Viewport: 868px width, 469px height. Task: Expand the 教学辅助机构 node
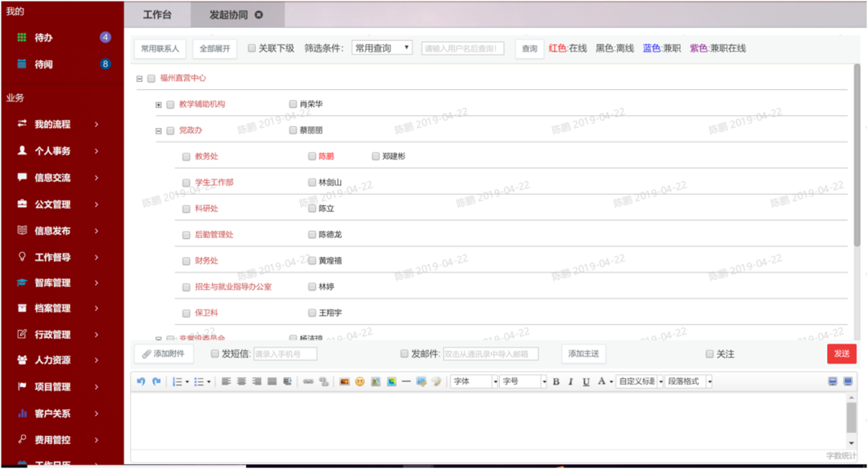pos(158,105)
